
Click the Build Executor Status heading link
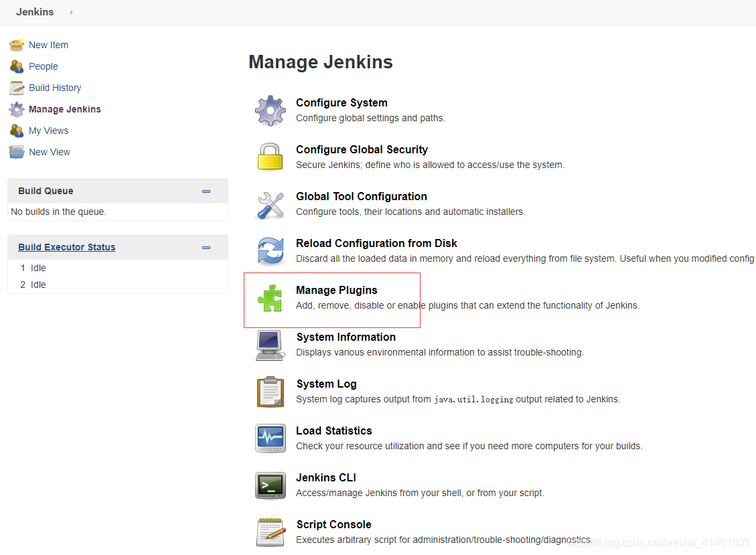point(66,247)
